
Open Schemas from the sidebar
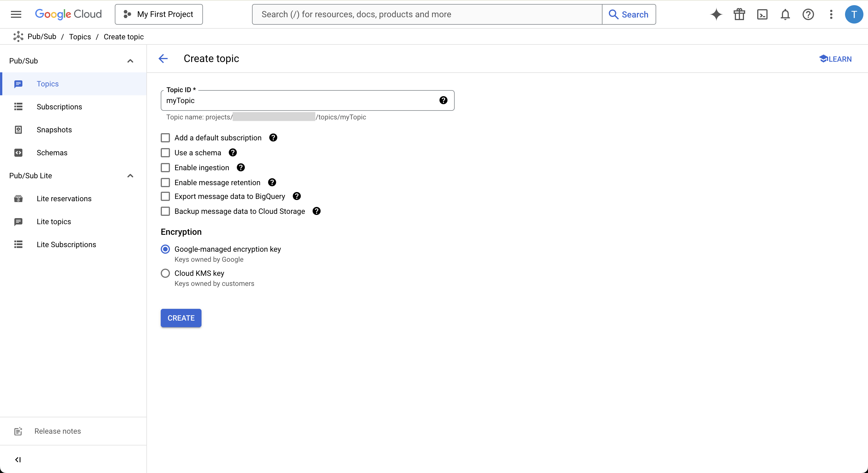[x=52, y=153]
